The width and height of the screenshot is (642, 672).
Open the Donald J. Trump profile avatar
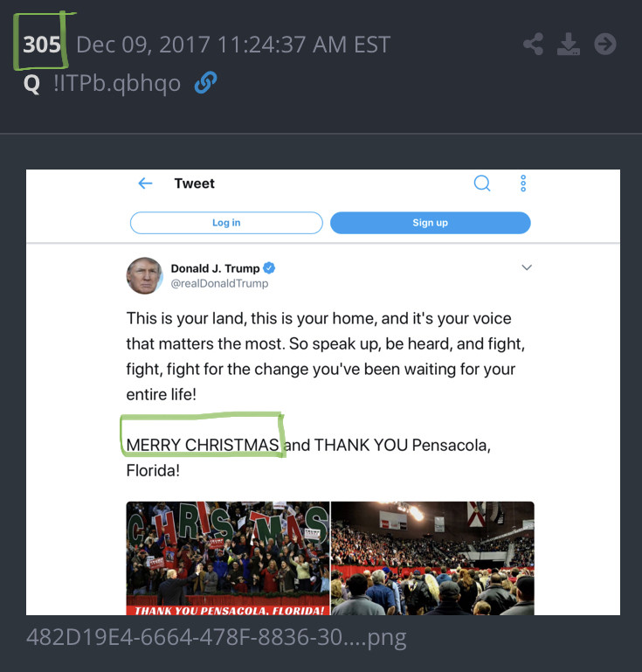click(x=144, y=275)
